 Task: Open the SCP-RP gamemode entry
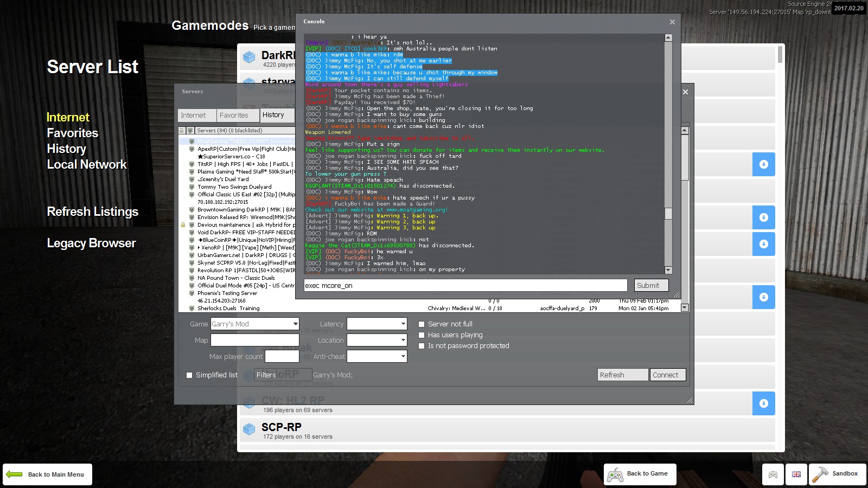(x=507, y=430)
